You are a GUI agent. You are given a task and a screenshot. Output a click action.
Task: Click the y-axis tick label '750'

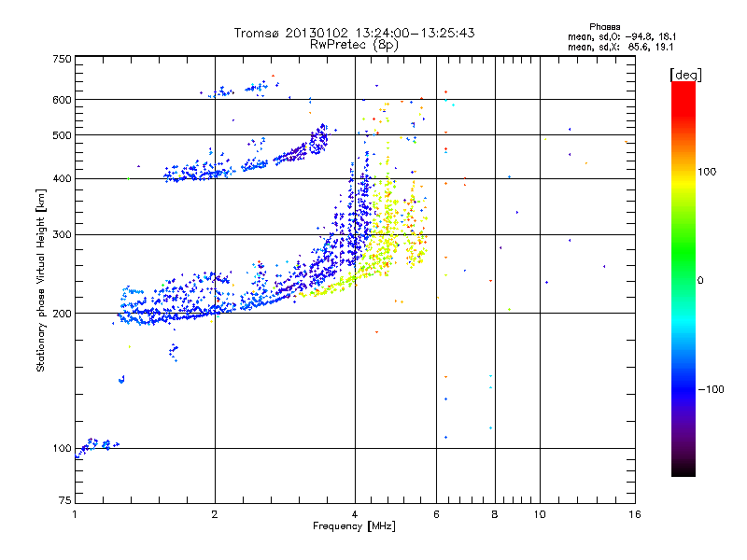[x=62, y=59]
